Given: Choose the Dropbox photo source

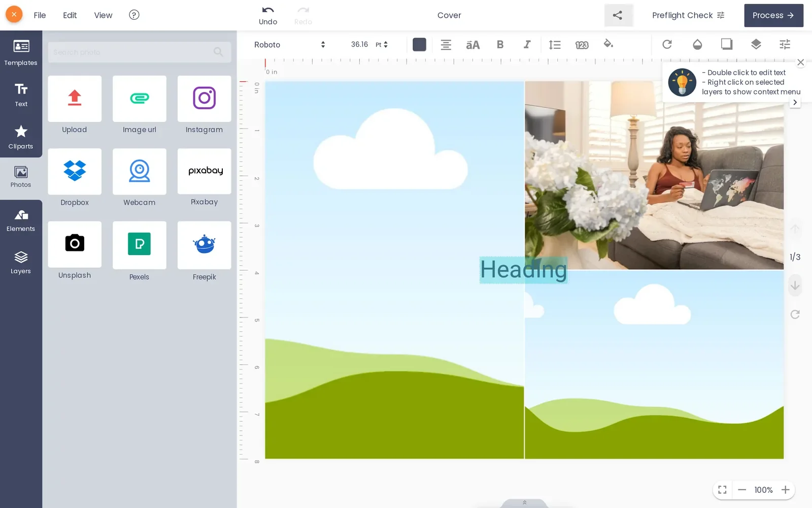Looking at the screenshot, I should click(x=75, y=171).
